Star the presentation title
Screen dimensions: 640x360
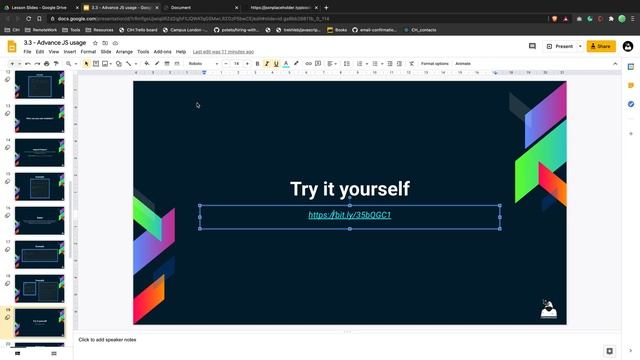[x=95, y=43]
